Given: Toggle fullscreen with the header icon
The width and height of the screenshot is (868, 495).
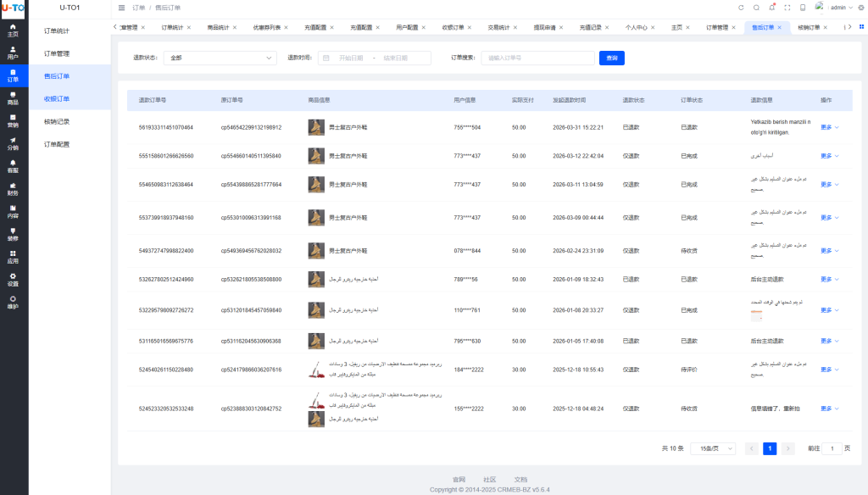Looking at the screenshot, I should point(787,8).
